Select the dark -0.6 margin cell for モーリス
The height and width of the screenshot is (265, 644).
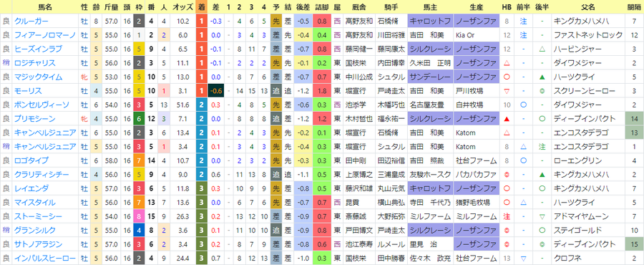[216, 91]
